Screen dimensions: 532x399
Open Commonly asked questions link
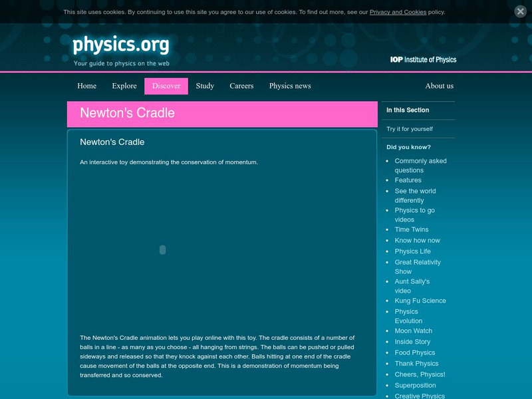(420, 166)
